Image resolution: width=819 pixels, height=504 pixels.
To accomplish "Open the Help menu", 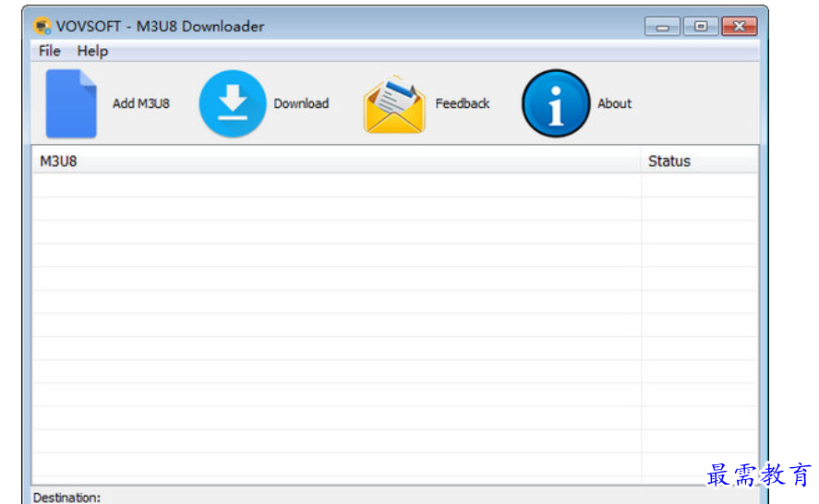I will click(x=92, y=51).
